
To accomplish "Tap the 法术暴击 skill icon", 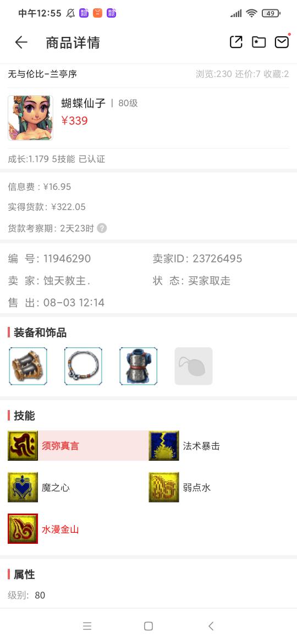I will tap(164, 446).
